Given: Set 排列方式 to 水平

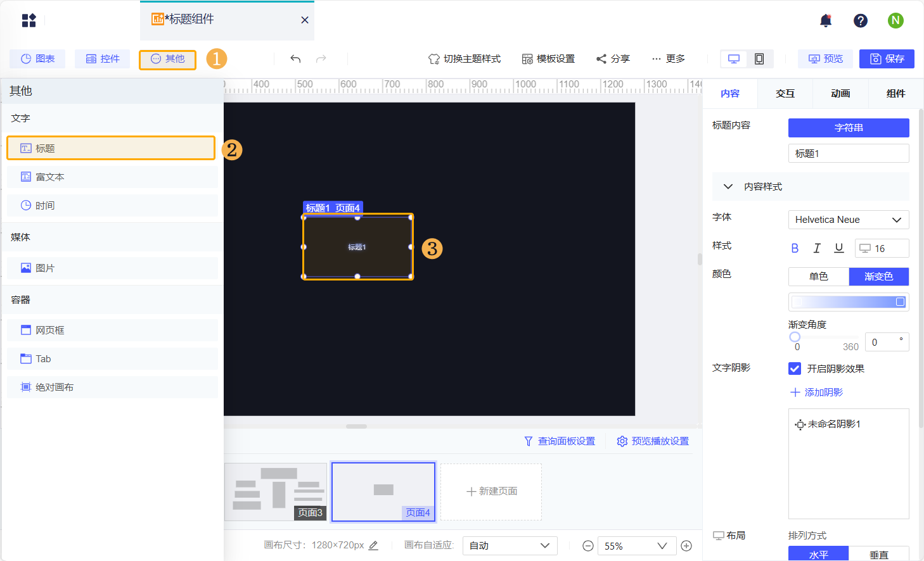Looking at the screenshot, I should pyautogui.click(x=818, y=554).
